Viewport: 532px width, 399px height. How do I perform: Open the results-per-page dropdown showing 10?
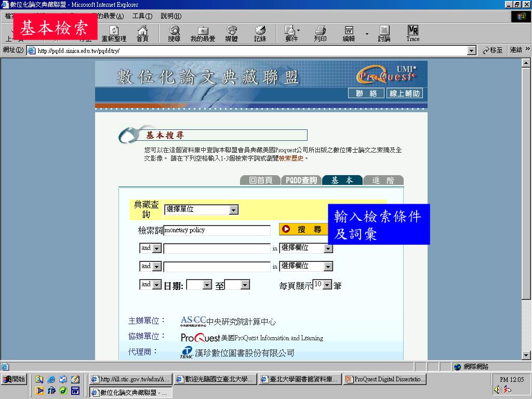pyautogui.click(x=322, y=284)
